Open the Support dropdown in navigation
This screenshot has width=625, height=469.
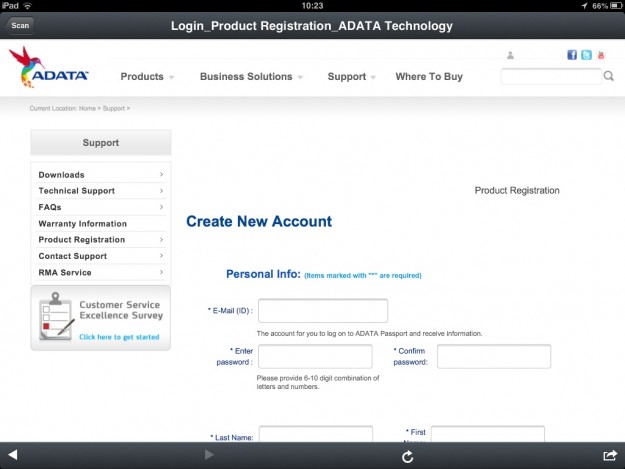(351, 77)
